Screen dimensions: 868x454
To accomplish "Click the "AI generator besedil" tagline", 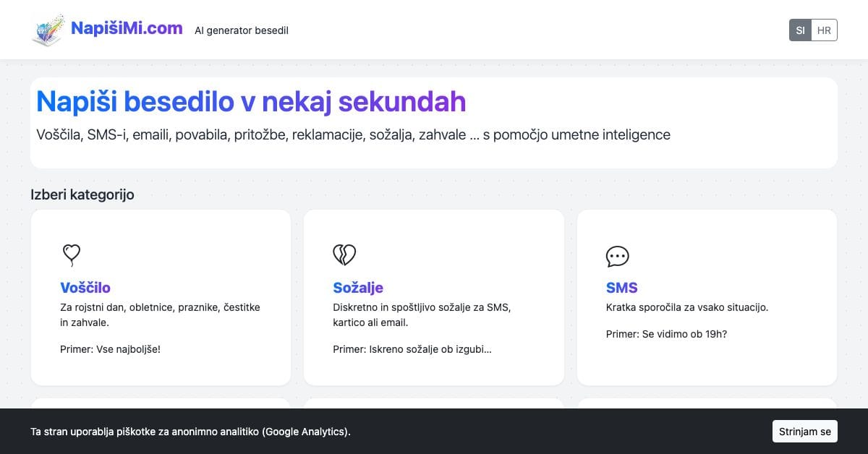I will (242, 30).
